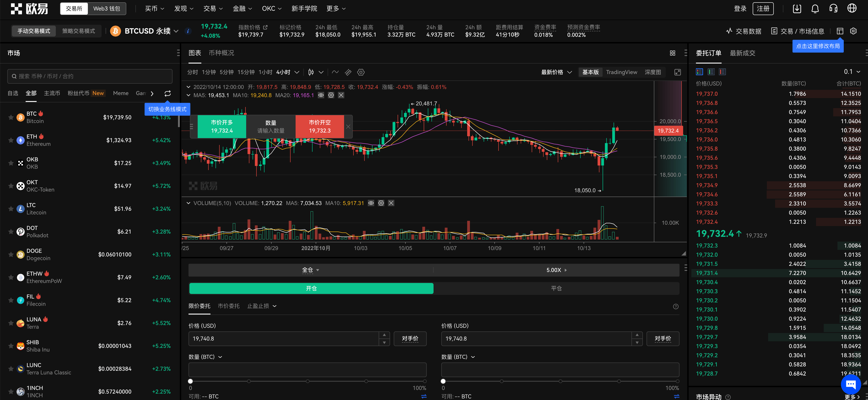The height and width of the screenshot is (400, 868).
Task: Select 市价委托 order tab
Action: click(x=229, y=306)
